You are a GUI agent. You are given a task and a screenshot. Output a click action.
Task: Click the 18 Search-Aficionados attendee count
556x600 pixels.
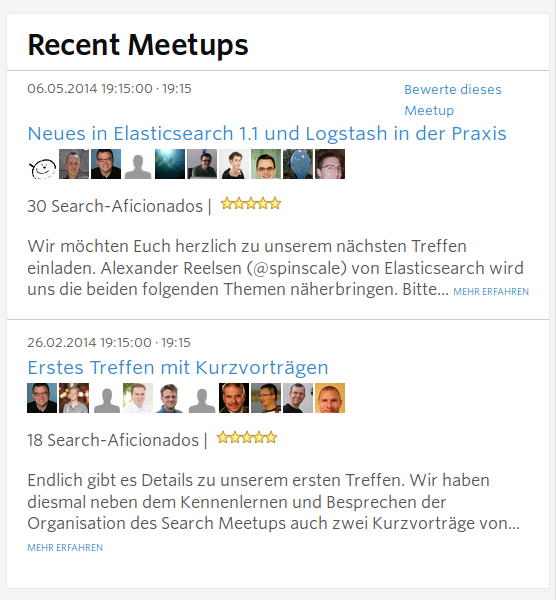pyautogui.click(x=113, y=440)
